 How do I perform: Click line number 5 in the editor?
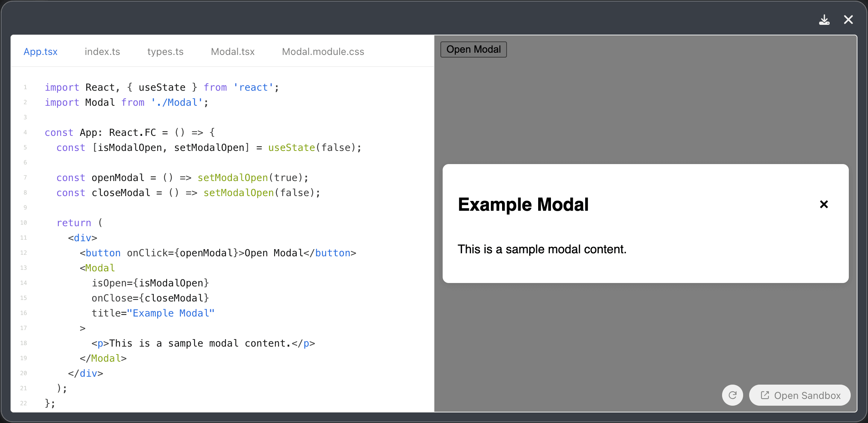pos(25,148)
